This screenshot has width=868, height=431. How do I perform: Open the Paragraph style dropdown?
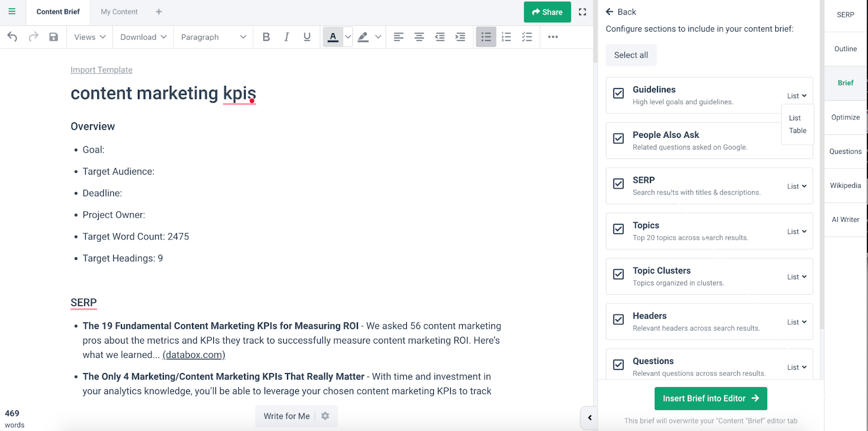click(213, 37)
